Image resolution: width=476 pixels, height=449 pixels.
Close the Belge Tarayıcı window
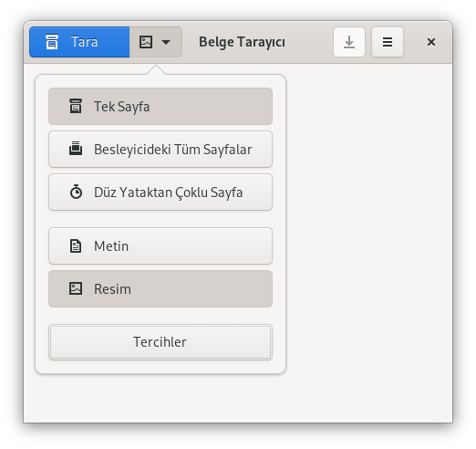(x=431, y=42)
